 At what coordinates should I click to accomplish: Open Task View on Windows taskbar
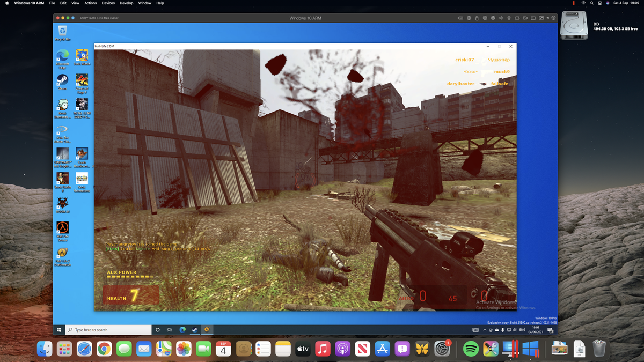[x=170, y=330]
